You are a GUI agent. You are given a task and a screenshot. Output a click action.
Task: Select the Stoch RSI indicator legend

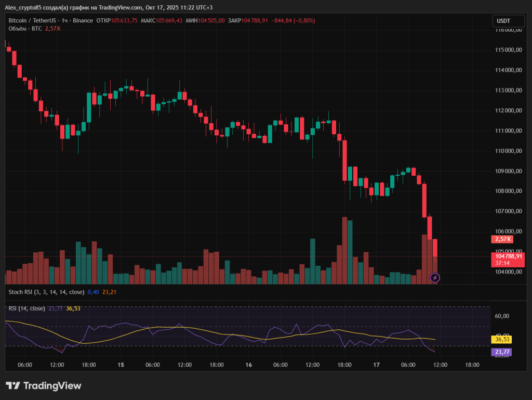tap(46, 292)
